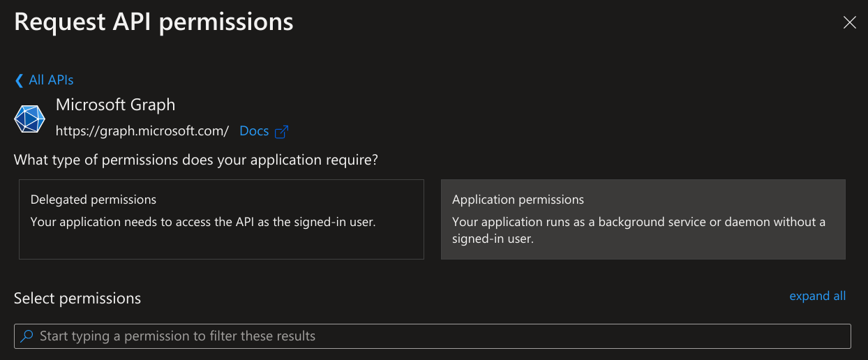
Task: Go back via All APIs link
Action: (x=51, y=80)
